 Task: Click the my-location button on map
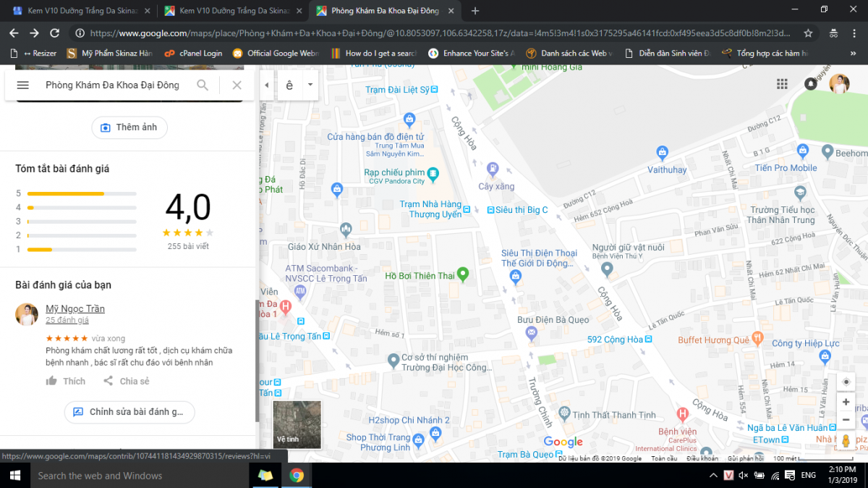click(846, 382)
